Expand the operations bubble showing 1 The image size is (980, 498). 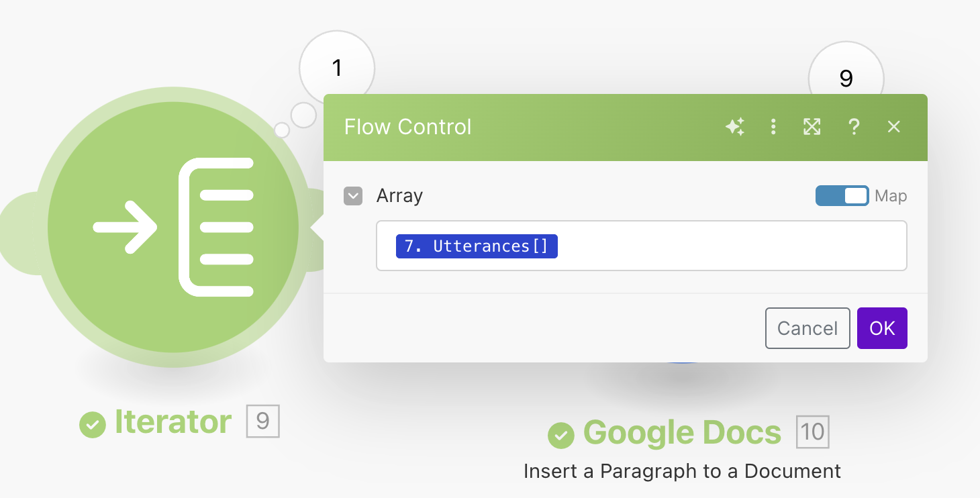point(337,68)
